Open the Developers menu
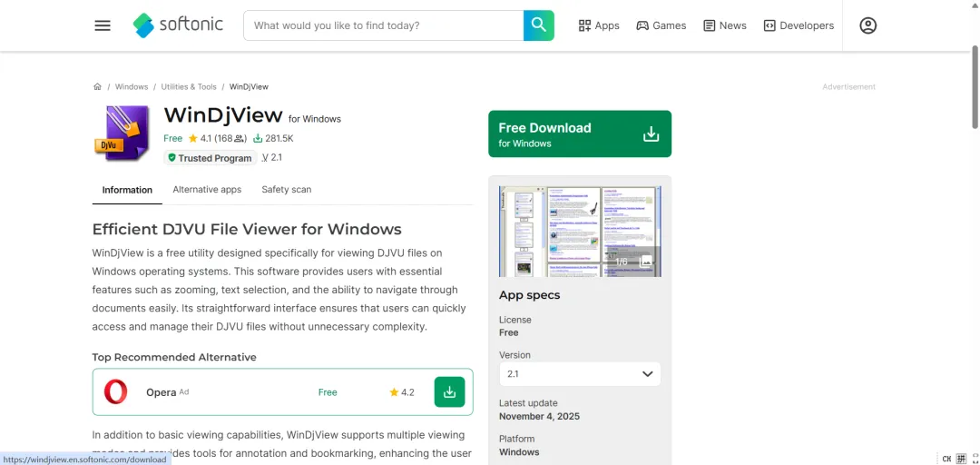Screen dimensions: 980x465 click(x=799, y=25)
